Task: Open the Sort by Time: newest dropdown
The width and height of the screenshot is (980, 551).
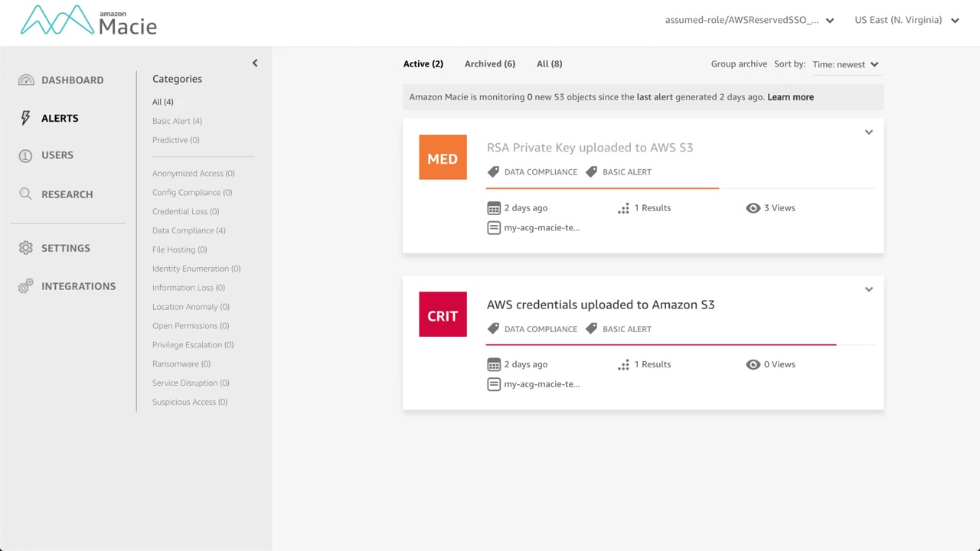Action: pos(845,65)
